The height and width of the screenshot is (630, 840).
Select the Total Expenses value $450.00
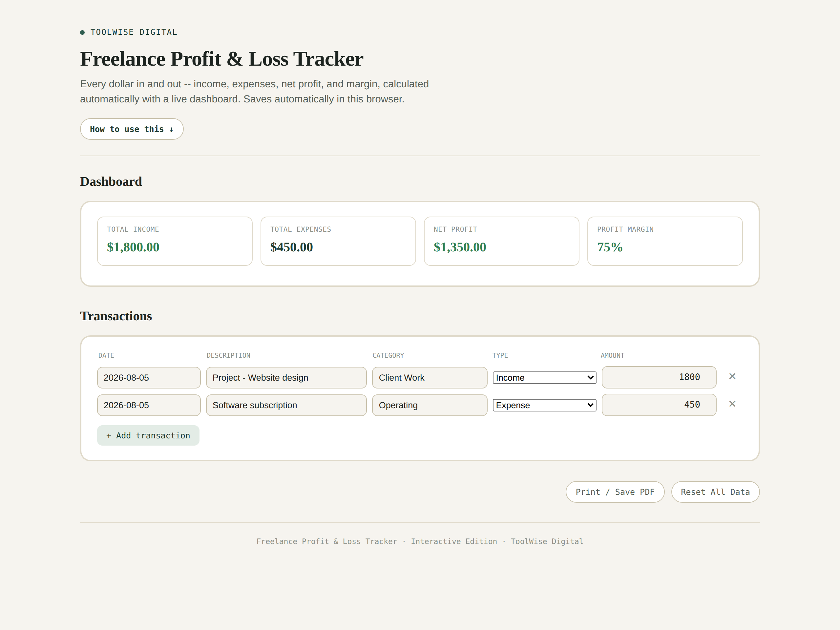[x=291, y=247]
